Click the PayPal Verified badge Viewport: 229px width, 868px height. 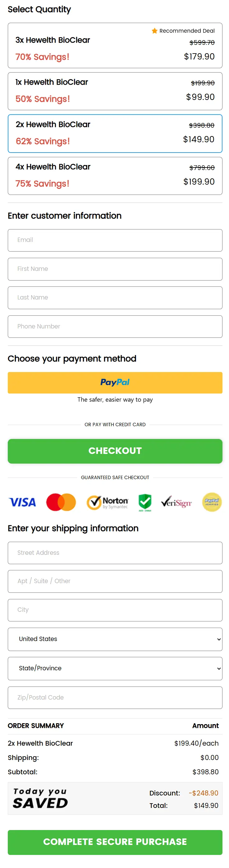click(212, 502)
